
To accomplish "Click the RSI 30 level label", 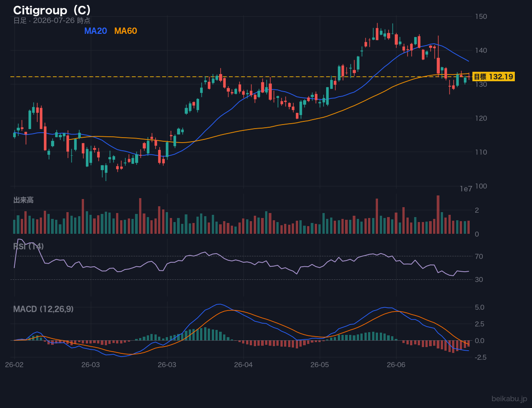I will [479, 279].
